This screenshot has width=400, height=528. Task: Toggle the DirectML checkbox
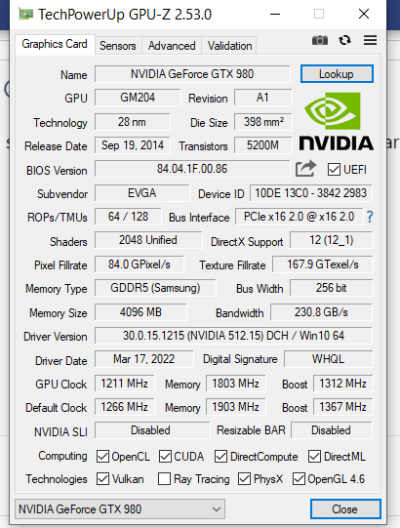[314, 457]
